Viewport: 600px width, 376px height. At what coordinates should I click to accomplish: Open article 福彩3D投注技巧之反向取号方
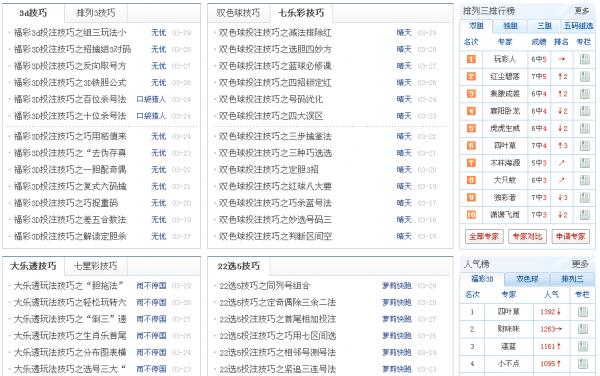pyautogui.click(x=70, y=66)
